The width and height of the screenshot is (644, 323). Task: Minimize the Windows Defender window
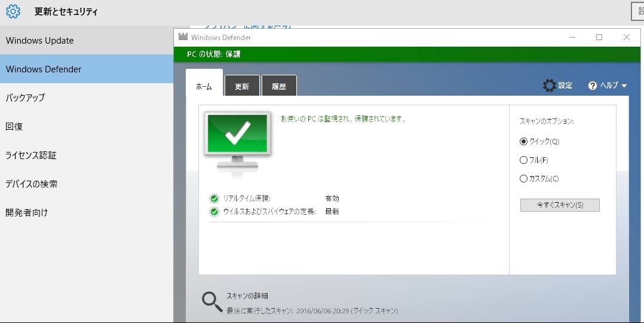coord(572,37)
